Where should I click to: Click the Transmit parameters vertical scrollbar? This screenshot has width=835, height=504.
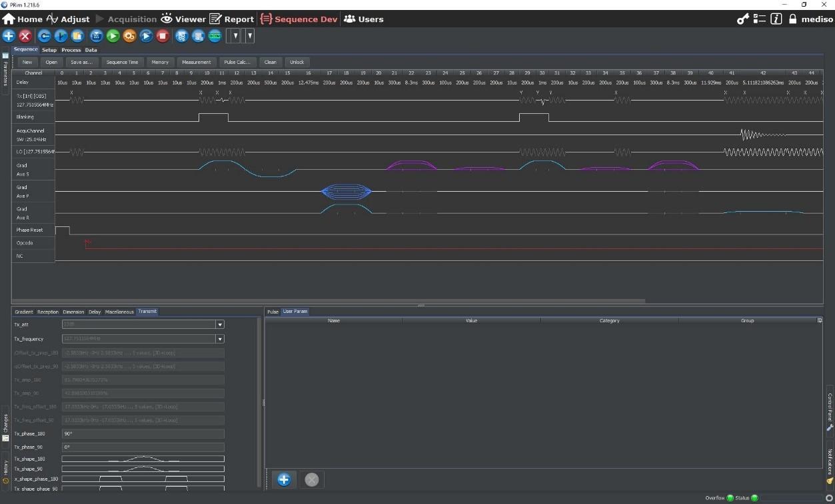point(259,403)
